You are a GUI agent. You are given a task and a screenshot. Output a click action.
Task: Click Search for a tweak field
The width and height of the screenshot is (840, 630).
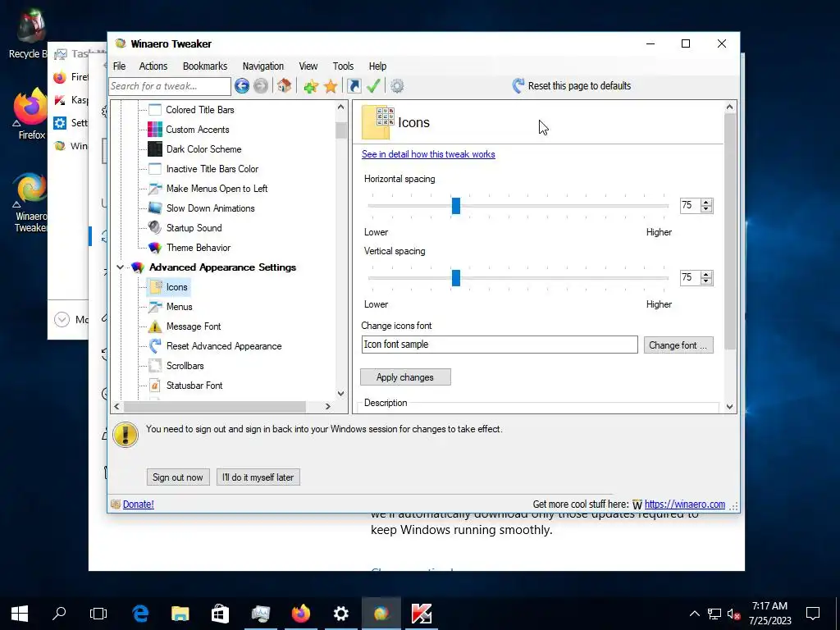point(170,86)
